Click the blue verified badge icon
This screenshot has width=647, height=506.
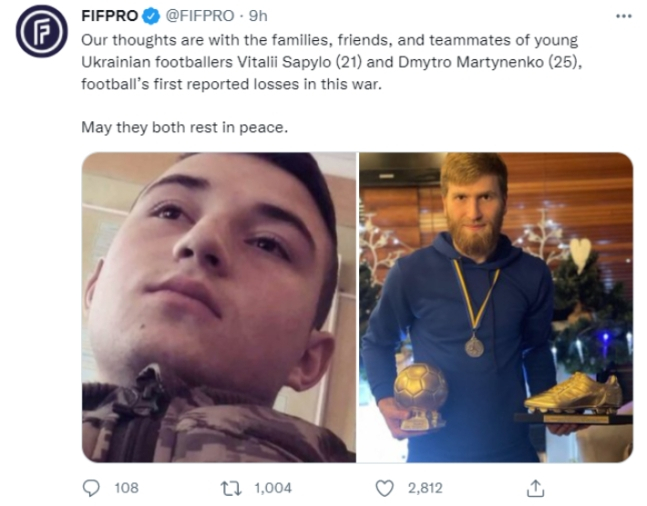click(151, 17)
